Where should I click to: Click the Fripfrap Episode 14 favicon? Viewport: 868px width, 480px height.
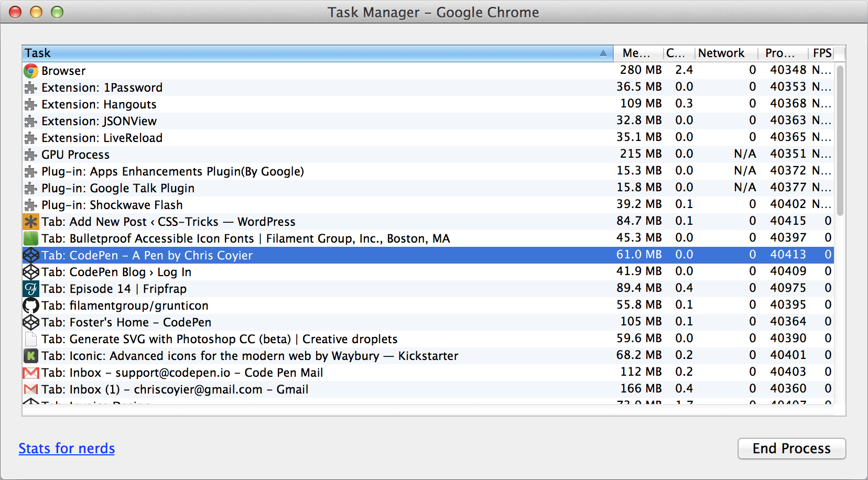[31, 289]
